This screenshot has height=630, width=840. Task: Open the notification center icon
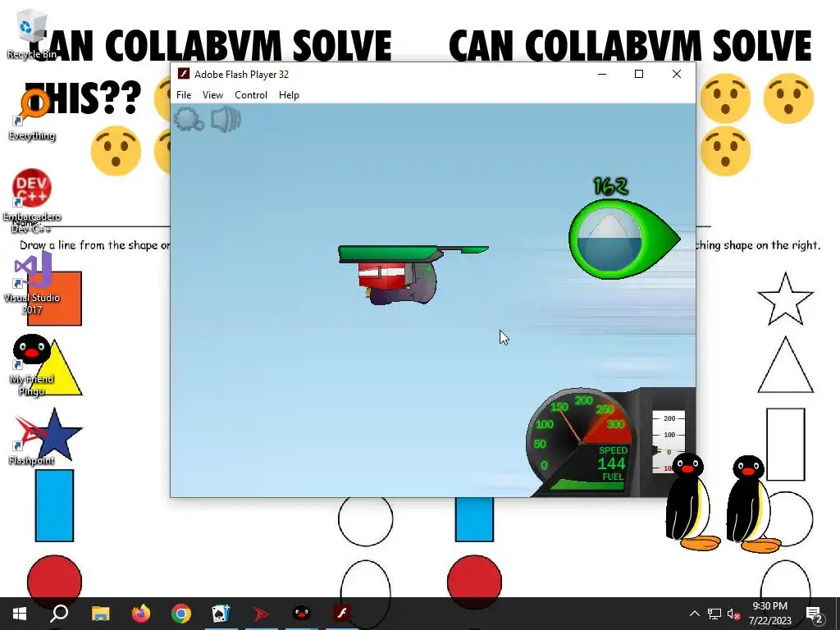(x=814, y=614)
